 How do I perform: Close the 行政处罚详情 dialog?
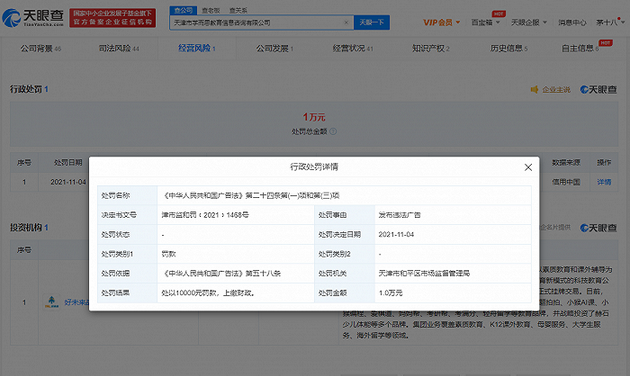click(528, 168)
